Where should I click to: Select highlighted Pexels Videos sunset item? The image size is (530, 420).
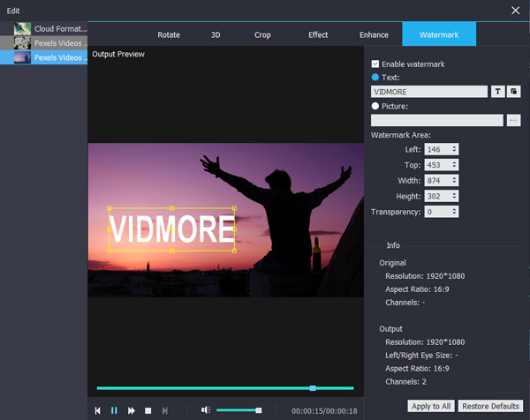click(x=43, y=57)
